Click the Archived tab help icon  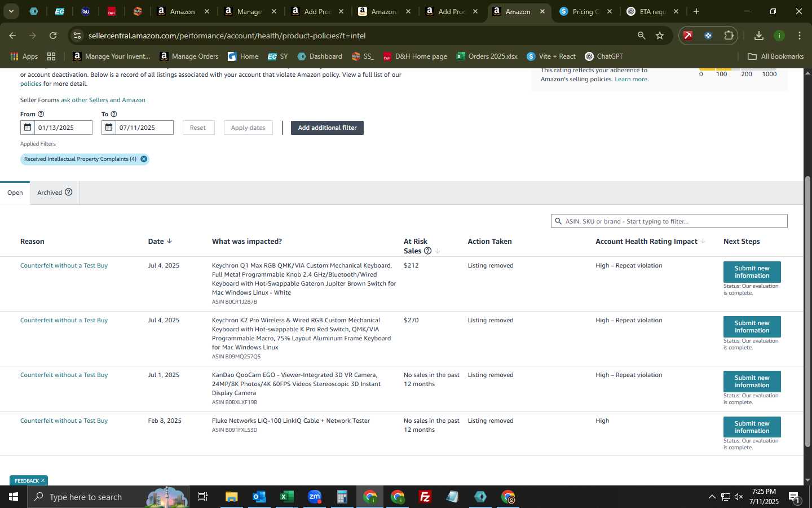68,192
